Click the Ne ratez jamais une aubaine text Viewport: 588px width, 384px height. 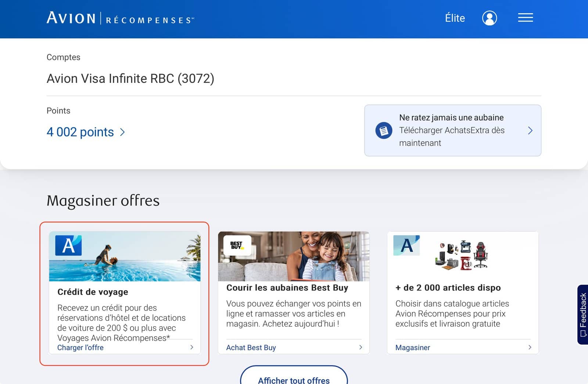click(x=451, y=118)
